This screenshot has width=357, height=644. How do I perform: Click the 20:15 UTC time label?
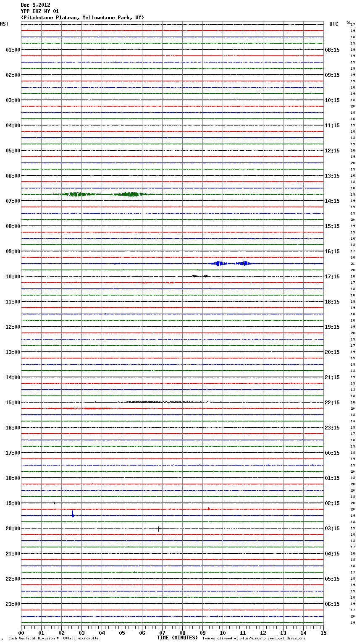(x=332, y=352)
